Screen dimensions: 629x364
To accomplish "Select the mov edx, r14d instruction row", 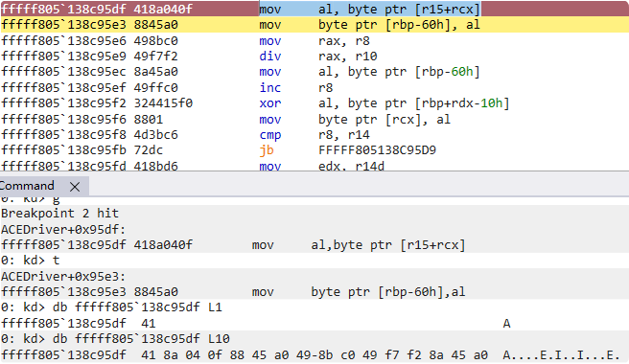I will [x=314, y=165].
